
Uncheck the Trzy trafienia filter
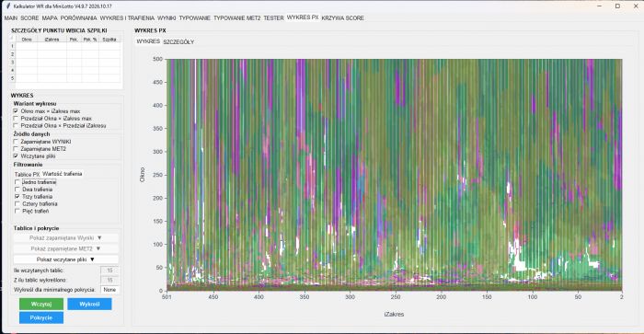pyautogui.click(x=17, y=197)
